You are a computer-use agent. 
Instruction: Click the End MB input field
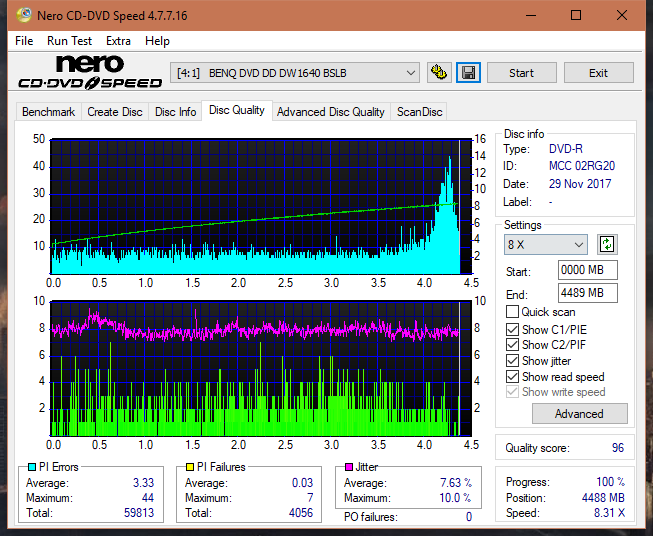tap(588, 293)
